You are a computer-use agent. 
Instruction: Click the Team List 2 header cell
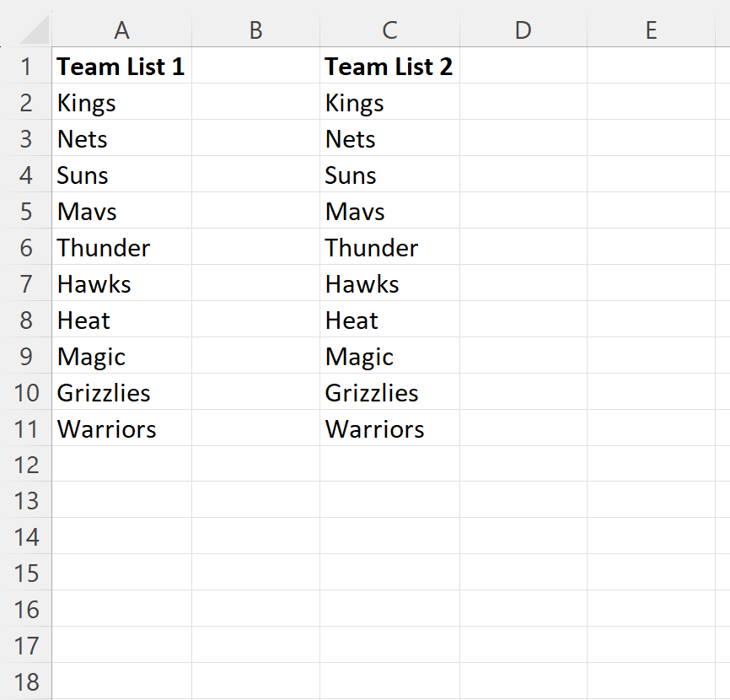pos(389,66)
